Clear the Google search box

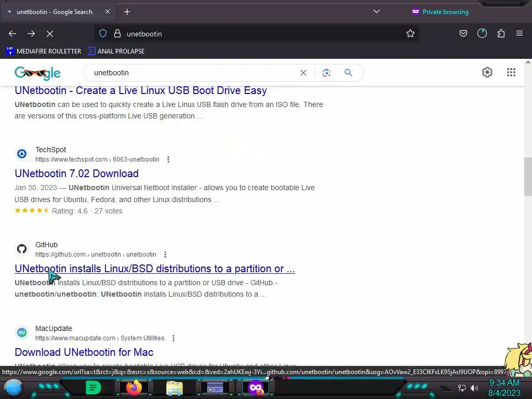point(303,73)
